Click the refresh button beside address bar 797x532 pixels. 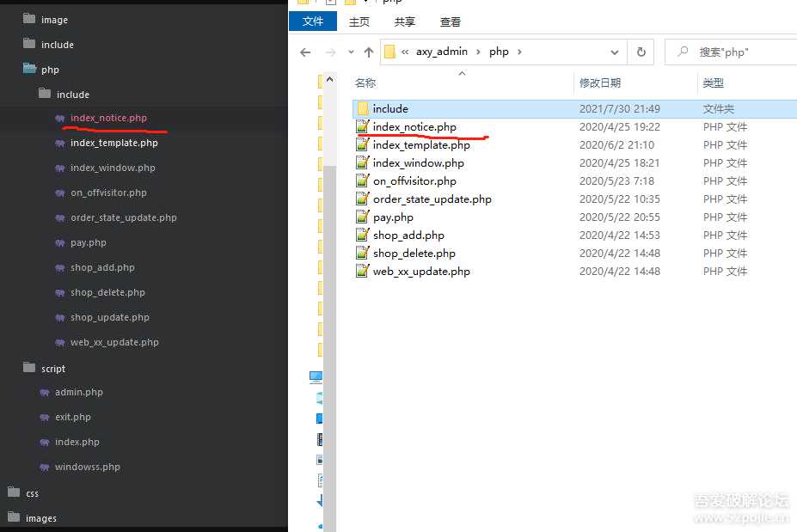pyautogui.click(x=641, y=52)
